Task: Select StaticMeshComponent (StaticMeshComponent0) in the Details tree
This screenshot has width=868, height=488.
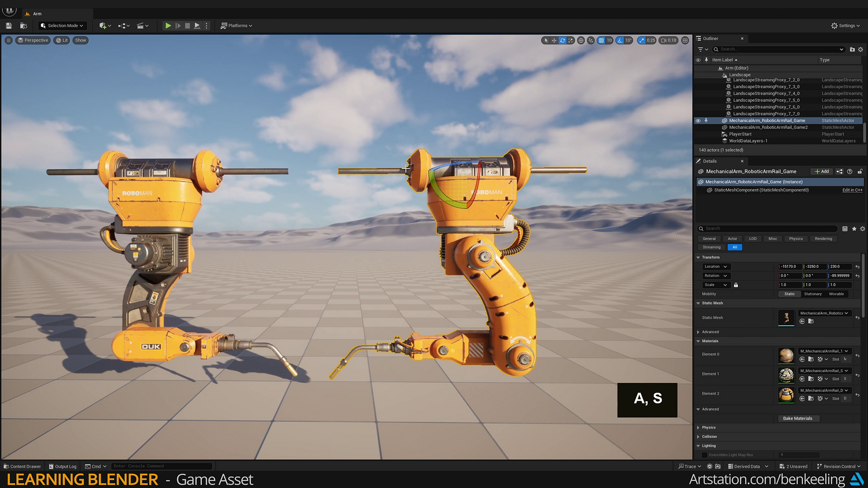Action: click(x=761, y=190)
